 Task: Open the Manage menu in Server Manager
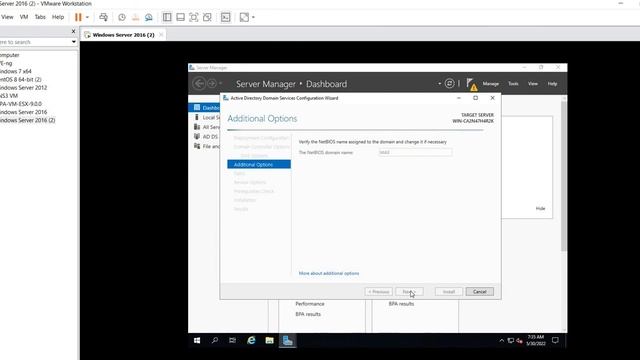pos(491,84)
